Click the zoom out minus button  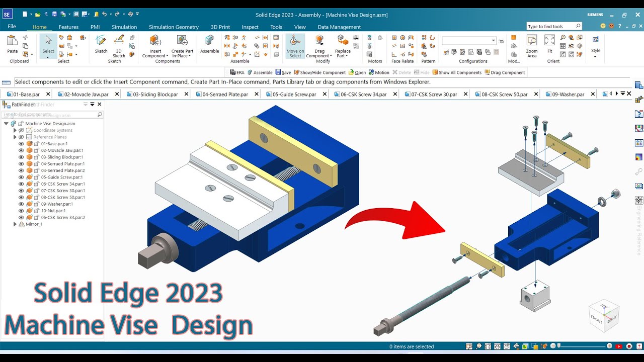coord(553,346)
